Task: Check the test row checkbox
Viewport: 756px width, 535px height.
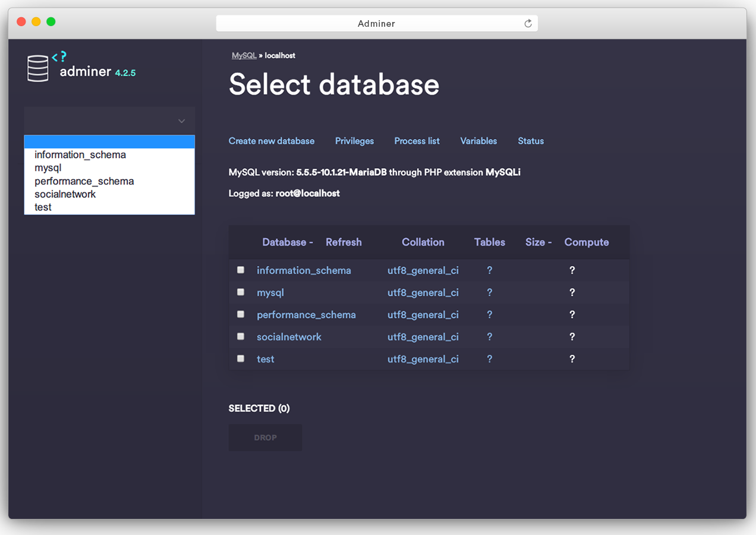Action: click(x=241, y=358)
